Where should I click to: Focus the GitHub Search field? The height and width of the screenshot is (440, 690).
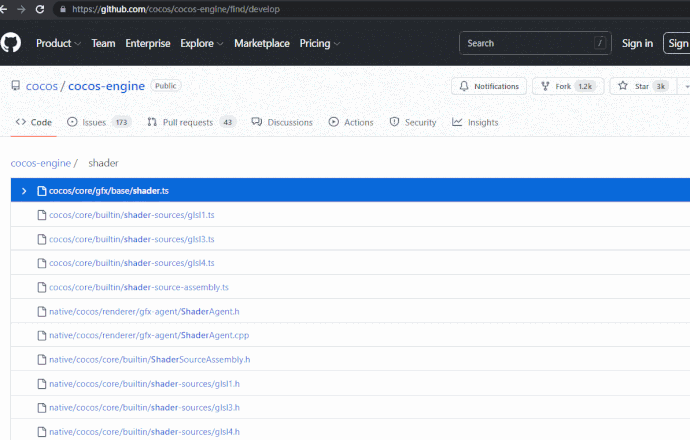[535, 43]
